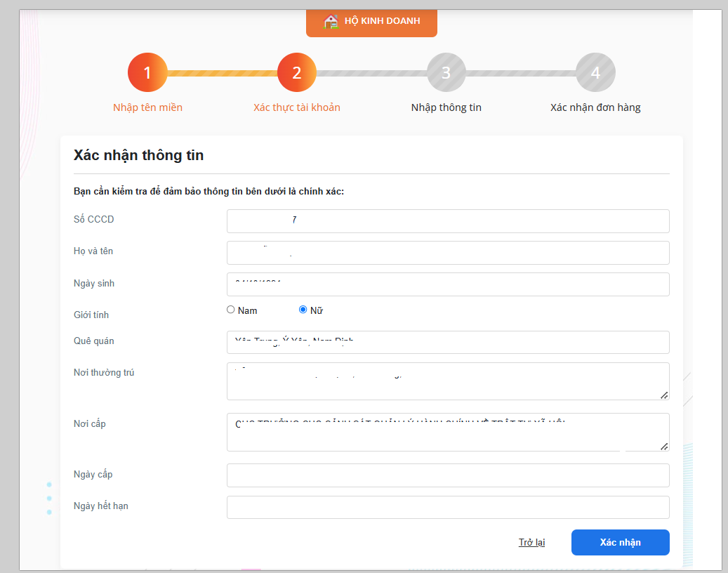Select the Nam gender radio button
This screenshot has width=728, height=573.
[x=231, y=310]
